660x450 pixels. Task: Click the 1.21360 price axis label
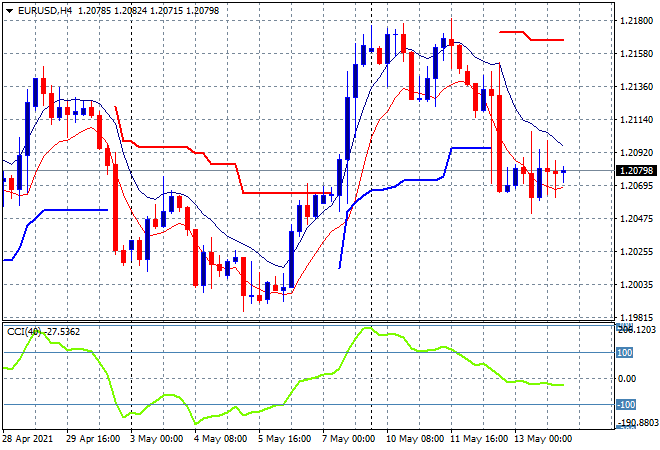(x=637, y=87)
